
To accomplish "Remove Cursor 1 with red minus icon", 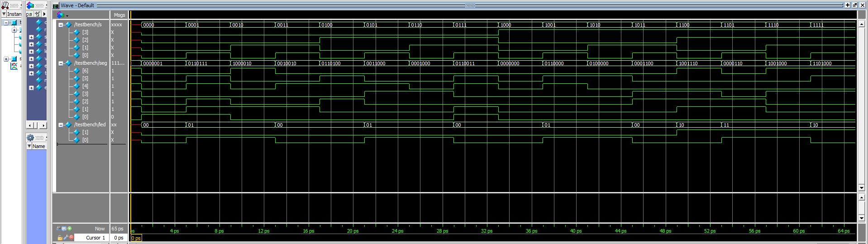I will (72, 237).
